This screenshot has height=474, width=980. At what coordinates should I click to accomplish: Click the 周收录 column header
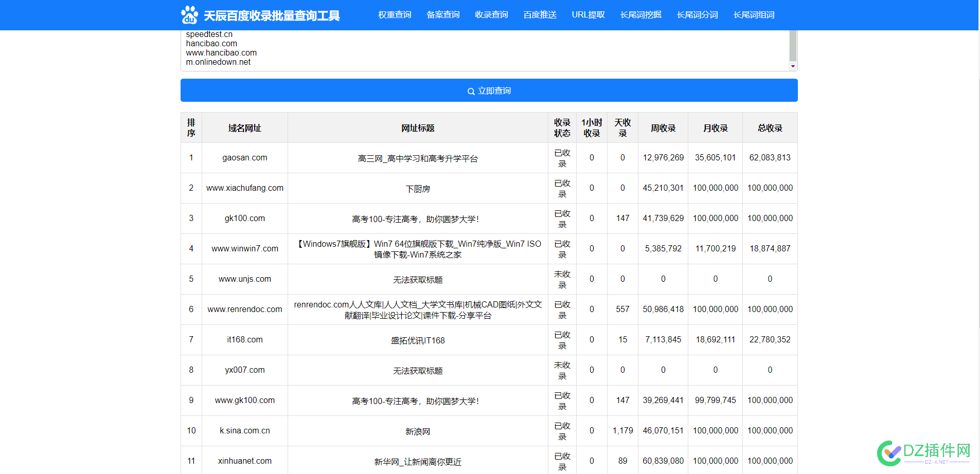coord(663,128)
